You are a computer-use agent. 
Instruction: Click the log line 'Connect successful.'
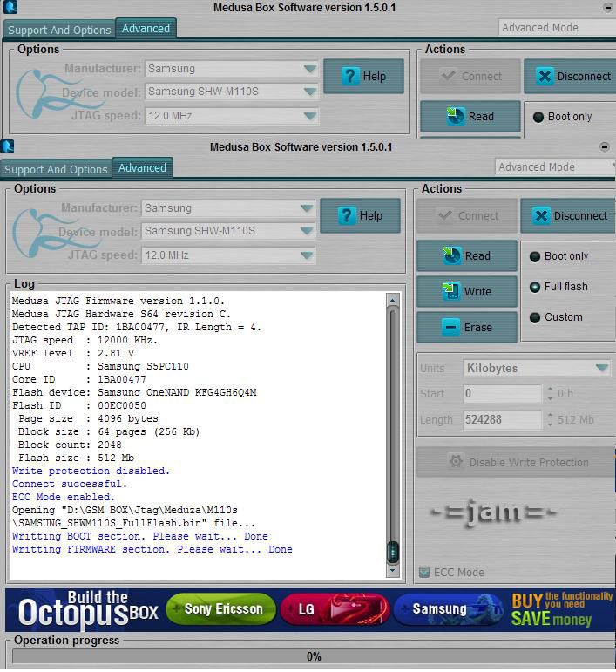(x=70, y=484)
